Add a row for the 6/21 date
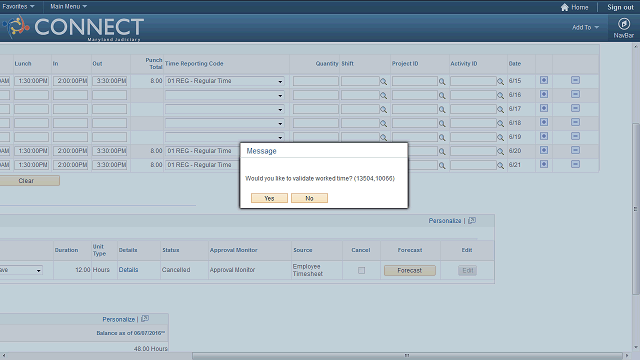 (544, 164)
